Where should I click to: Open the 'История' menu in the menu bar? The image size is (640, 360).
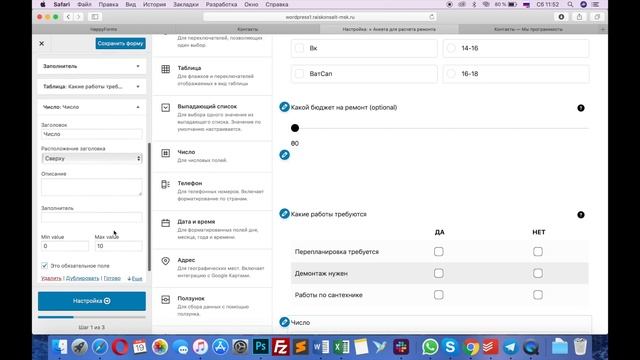[154, 4]
